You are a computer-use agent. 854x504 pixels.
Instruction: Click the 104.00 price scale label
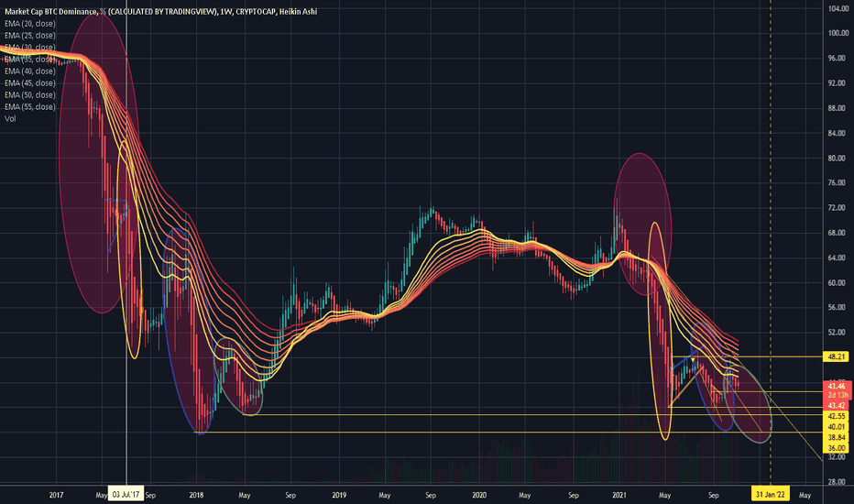[x=838, y=8]
